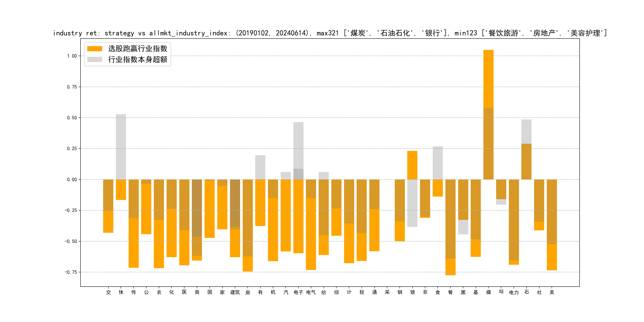Click legend label 选股跑赢行业指数
Image resolution: width=644 pixels, height=322 pixels.
[138, 49]
